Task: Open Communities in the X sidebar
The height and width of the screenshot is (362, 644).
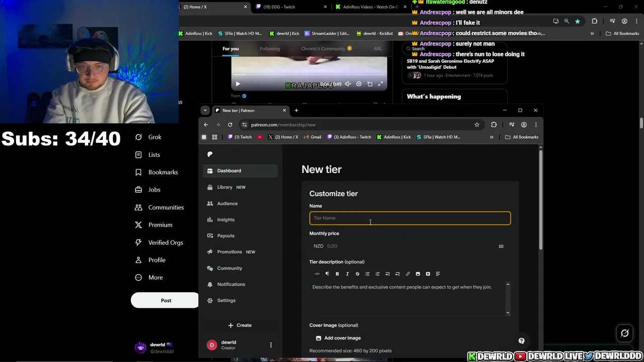Action: tap(159, 208)
